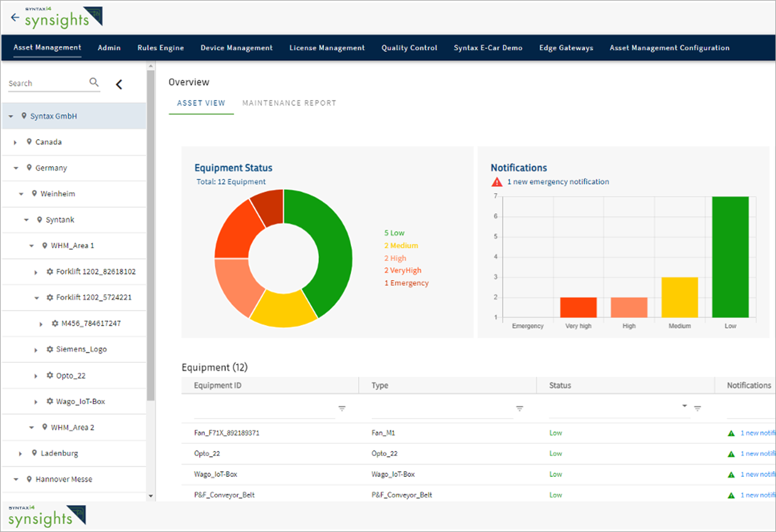Collapse the sidebar with the chevron icon

(x=119, y=85)
